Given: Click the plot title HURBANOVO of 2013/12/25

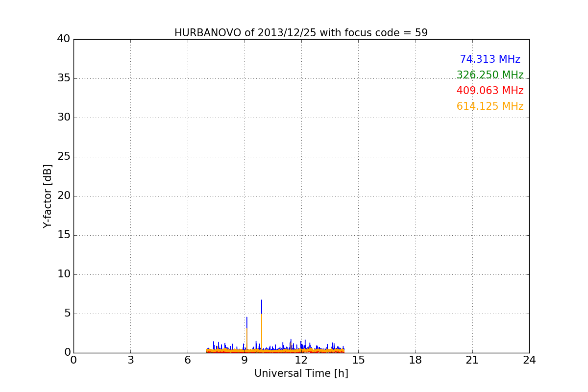Looking at the screenshot, I should point(301,33).
